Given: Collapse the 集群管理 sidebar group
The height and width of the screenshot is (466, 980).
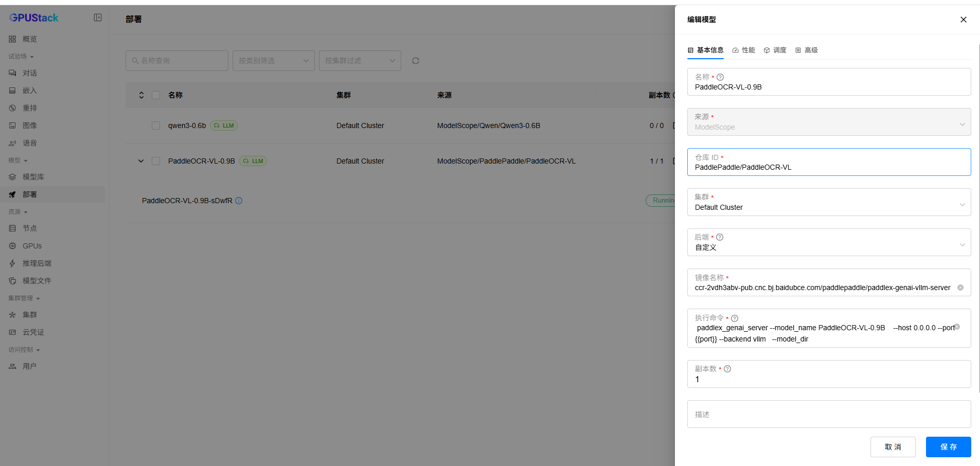Looking at the screenshot, I should (24, 298).
